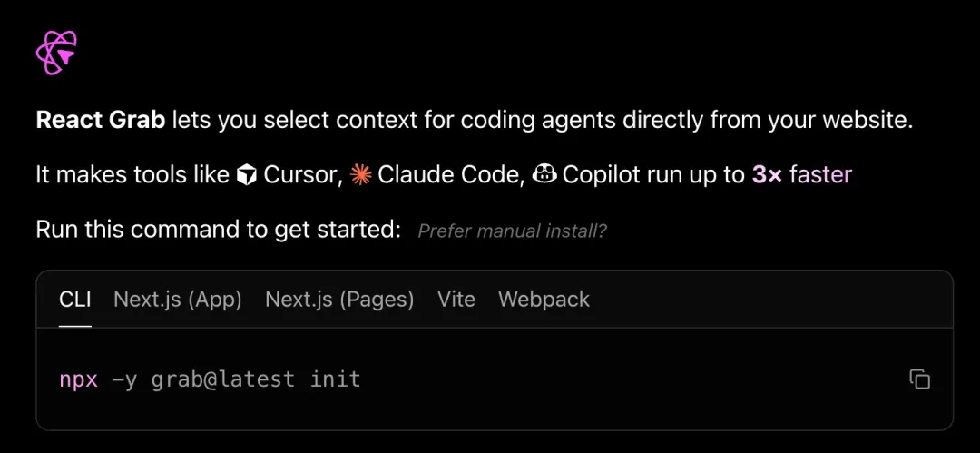
Task: Click the "Copilot" tool name
Action: click(x=603, y=175)
